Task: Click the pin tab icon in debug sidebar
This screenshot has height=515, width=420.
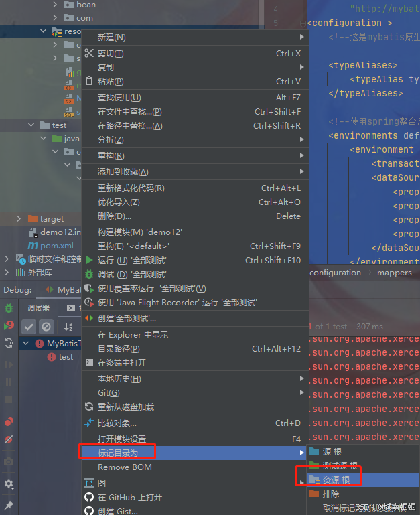Action: tap(9, 505)
